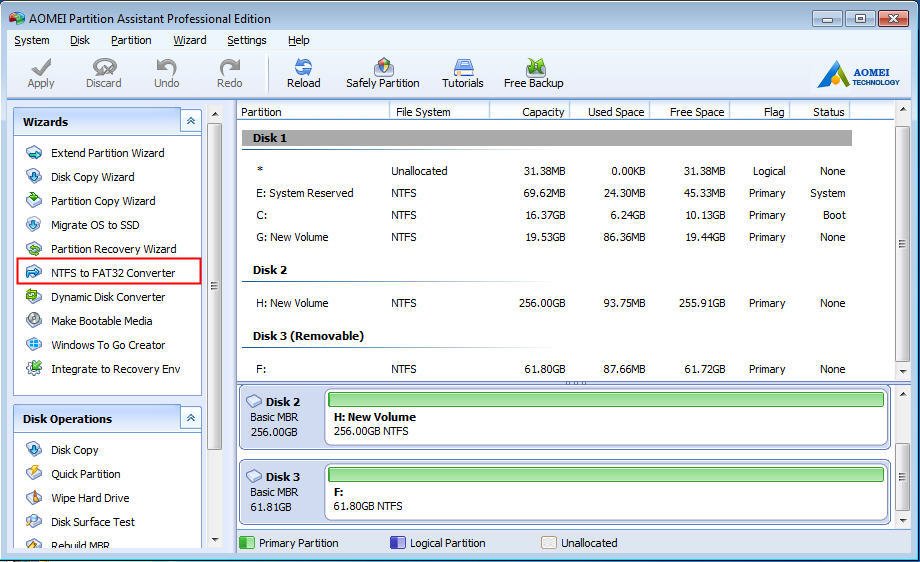Screen dimensions: 920x562
Task: Select E: System Reserved partition
Action: coord(547,193)
